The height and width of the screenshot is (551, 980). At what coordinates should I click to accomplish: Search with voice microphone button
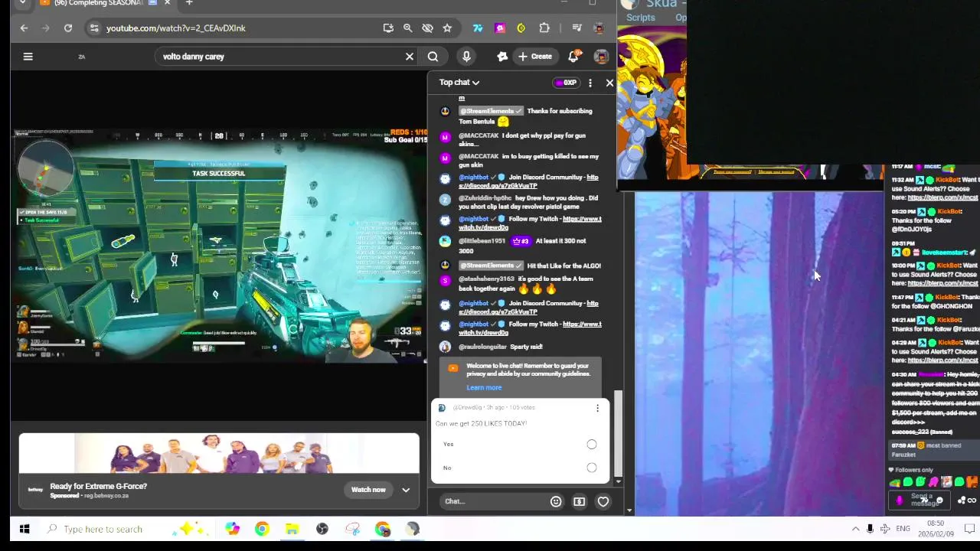tap(466, 57)
